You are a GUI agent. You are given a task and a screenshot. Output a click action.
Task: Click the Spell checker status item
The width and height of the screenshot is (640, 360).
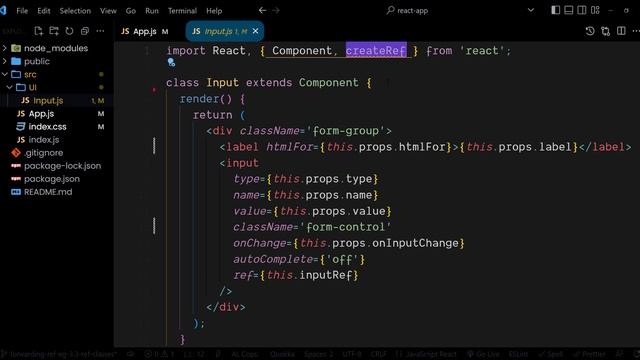click(551, 354)
